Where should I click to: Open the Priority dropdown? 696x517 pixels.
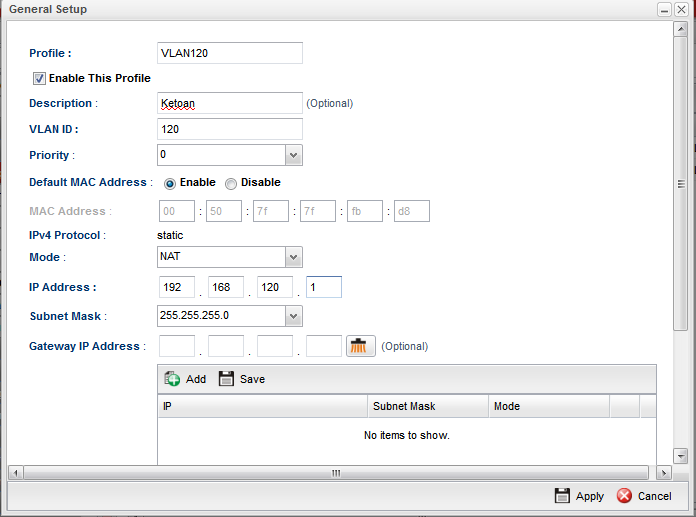click(293, 155)
